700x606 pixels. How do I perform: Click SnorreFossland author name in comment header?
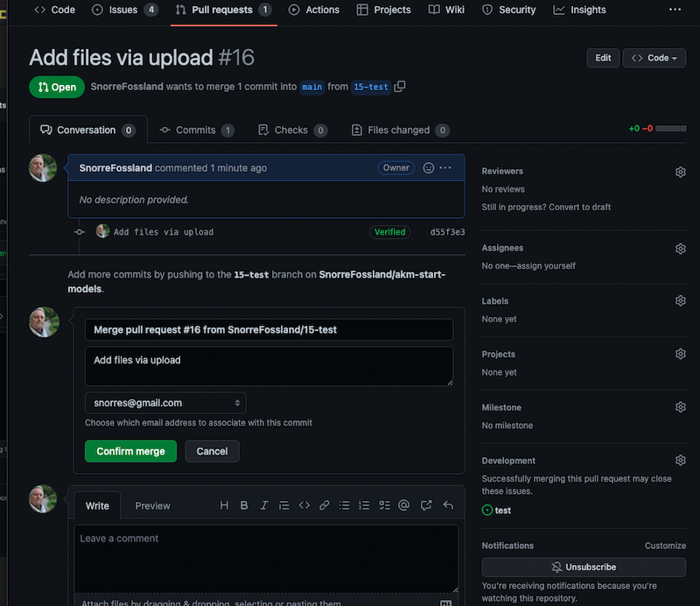[115, 168]
